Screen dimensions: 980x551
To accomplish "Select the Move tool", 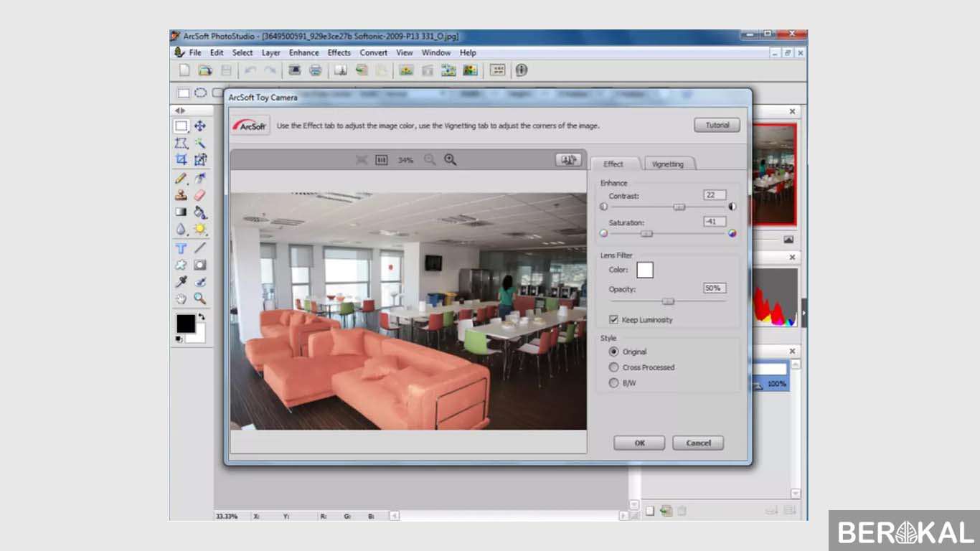I will (x=200, y=126).
